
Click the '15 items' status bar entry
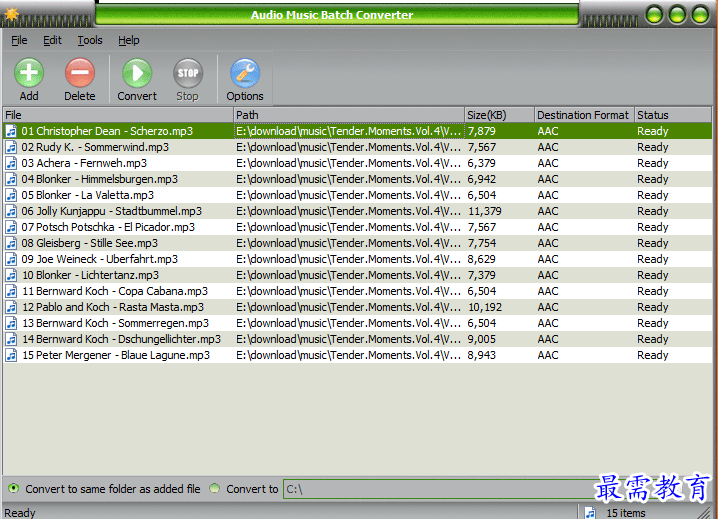click(626, 513)
